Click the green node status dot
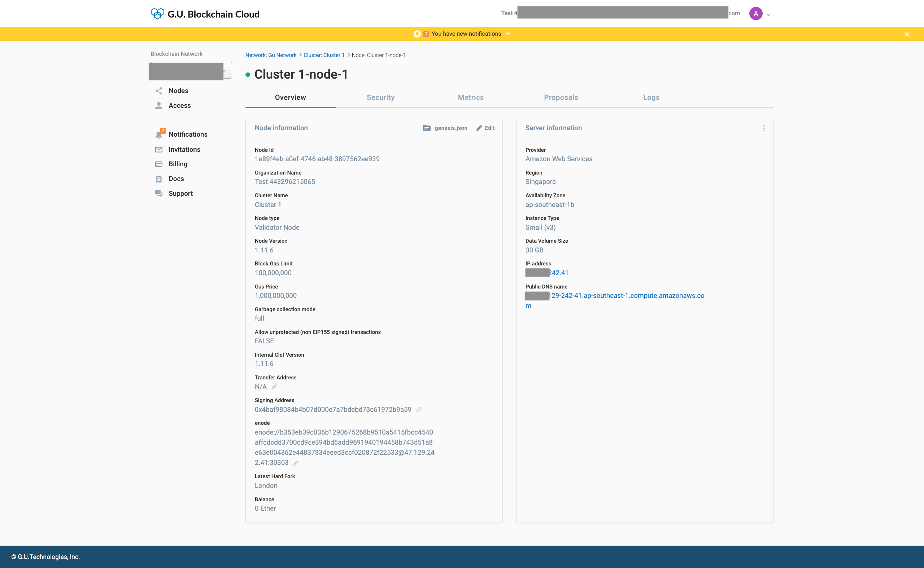This screenshot has width=924, height=568. pyautogui.click(x=248, y=75)
